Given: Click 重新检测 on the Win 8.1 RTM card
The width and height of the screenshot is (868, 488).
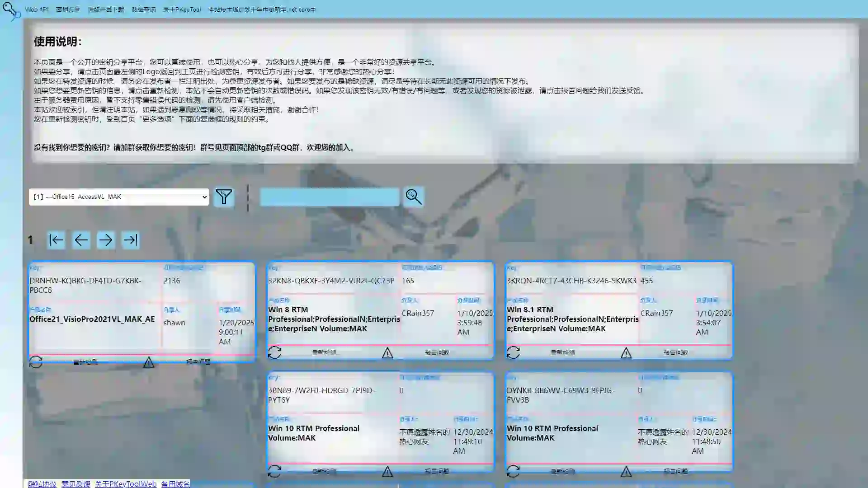Looking at the screenshot, I should 563,352.
